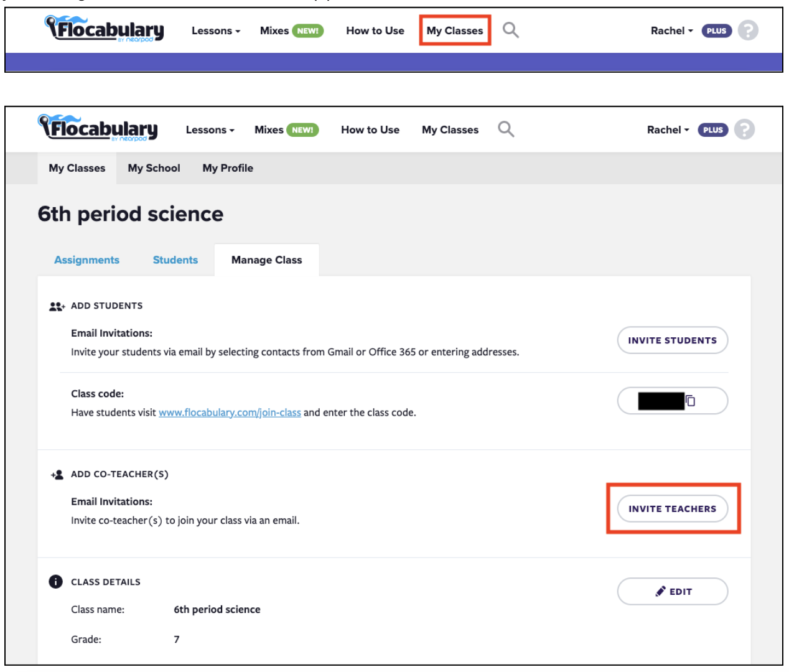The image size is (789, 672).
Task: Open the flocabulary.com/join-class link
Action: [230, 413]
